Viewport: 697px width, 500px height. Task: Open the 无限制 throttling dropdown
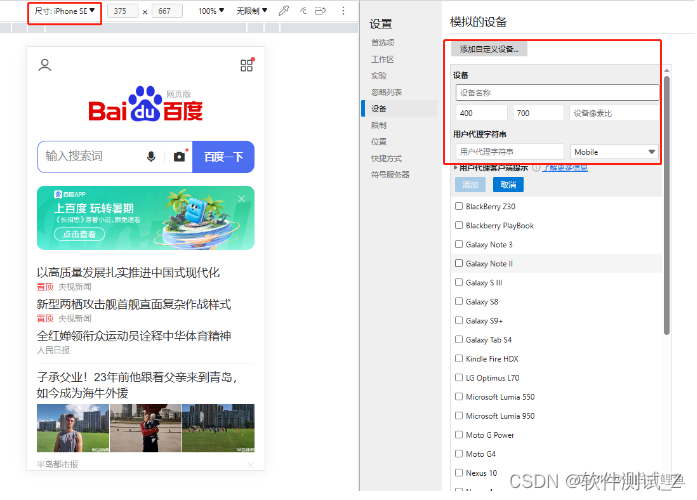(x=252, y=11)
